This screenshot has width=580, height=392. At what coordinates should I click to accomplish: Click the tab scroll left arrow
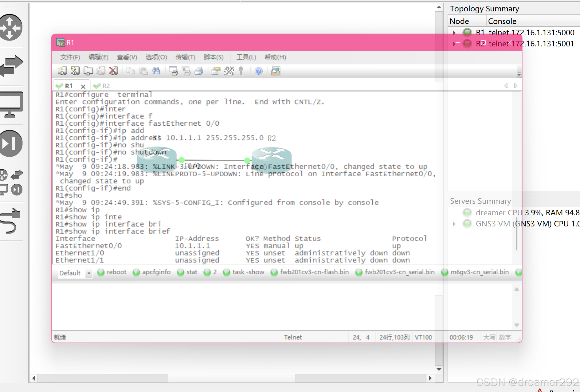[x=506, y=86]
